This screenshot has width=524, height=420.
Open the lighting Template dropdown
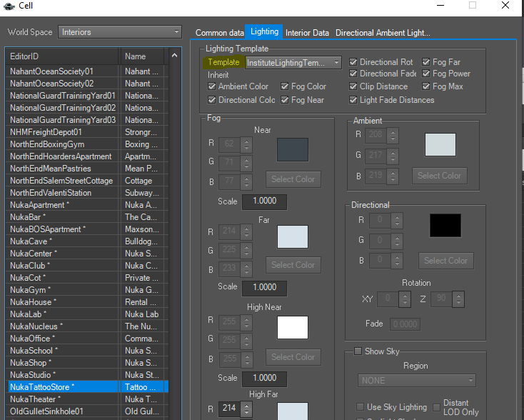[293, 63]
